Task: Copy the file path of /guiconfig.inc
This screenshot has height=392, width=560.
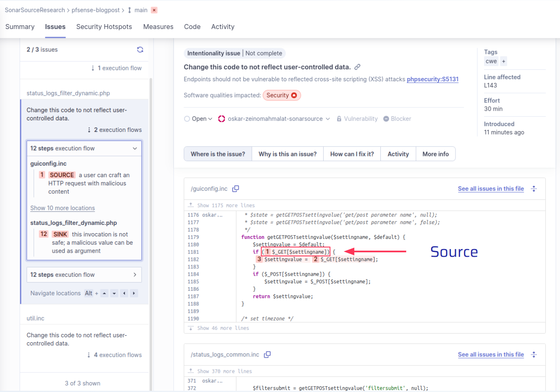Action: pos(235,189)
